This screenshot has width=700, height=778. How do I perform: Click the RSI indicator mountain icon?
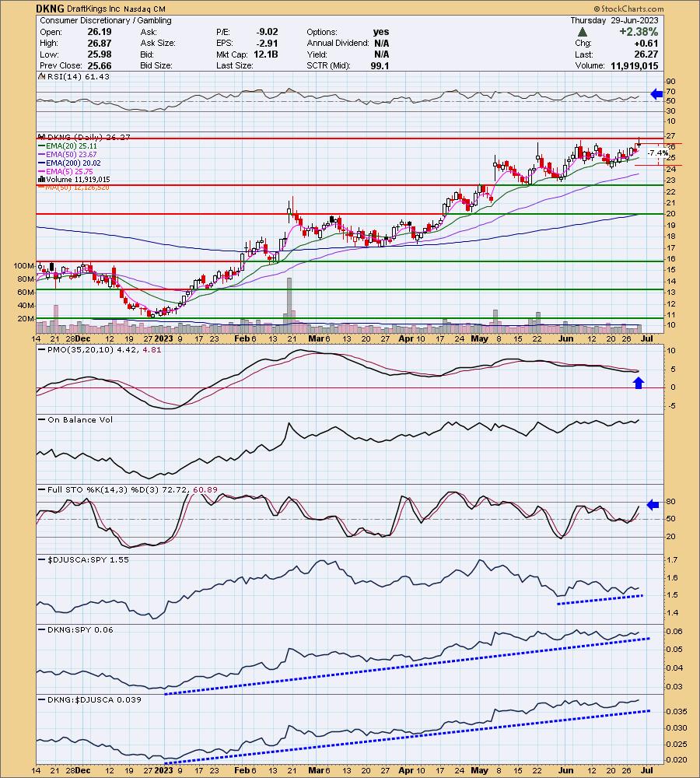click(x=43, y=76)
